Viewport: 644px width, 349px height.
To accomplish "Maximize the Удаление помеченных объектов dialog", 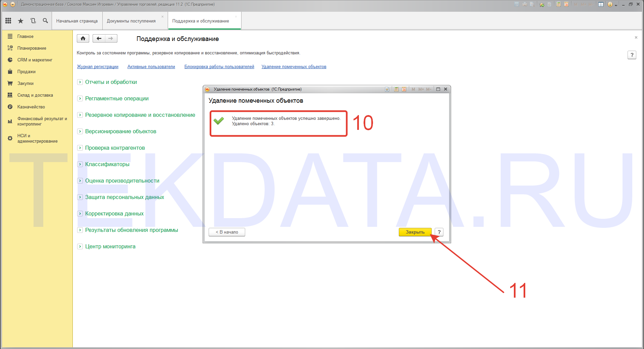I will (x=438, y=89).
